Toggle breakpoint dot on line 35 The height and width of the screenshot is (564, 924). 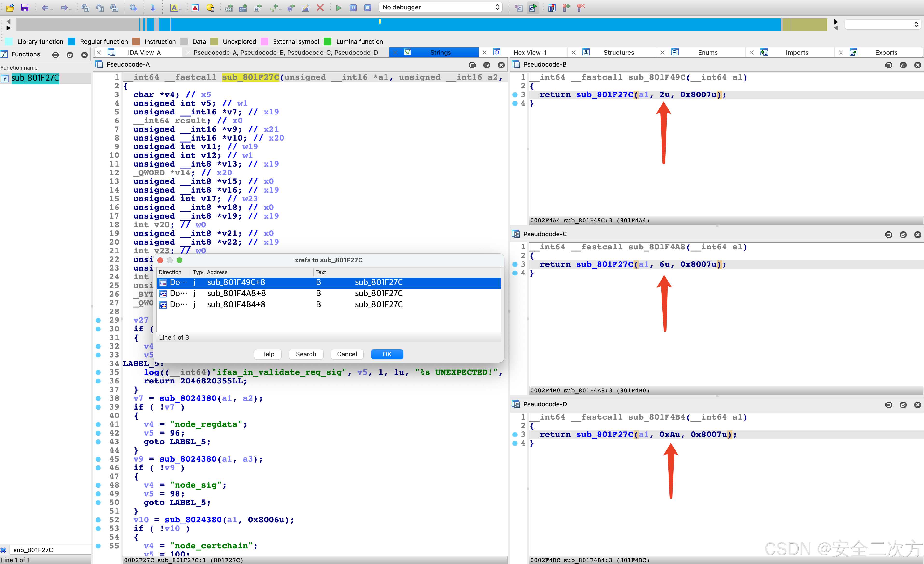point(98,372)
